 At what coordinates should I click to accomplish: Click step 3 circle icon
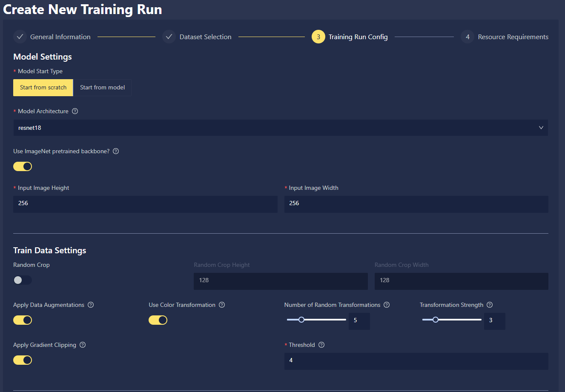[x=318, y=37]
